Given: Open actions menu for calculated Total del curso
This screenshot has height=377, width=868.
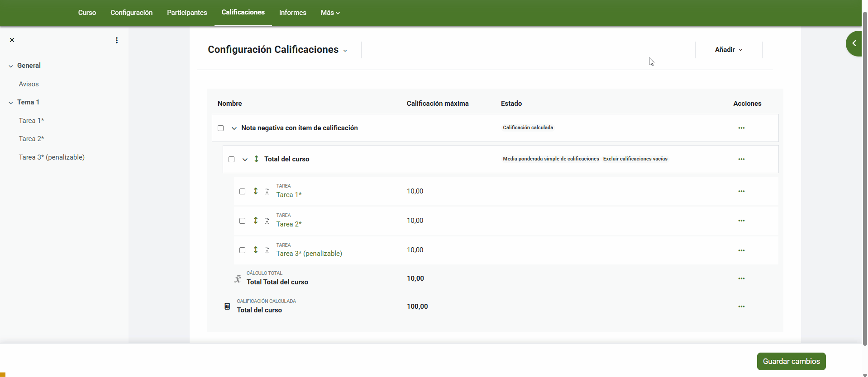Looking at the screenshot, I should [x=741, y=306].
